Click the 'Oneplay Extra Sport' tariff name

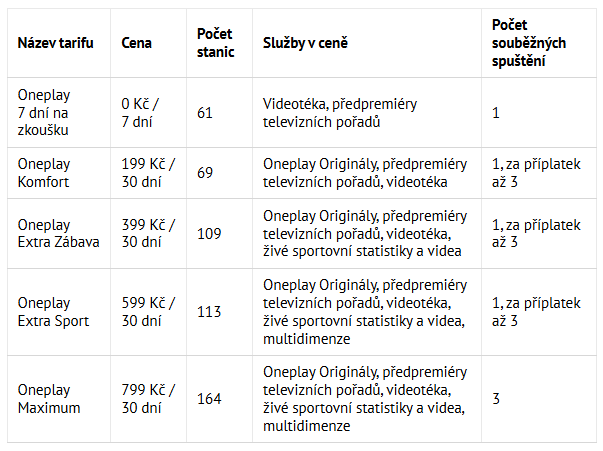(53, 312)
